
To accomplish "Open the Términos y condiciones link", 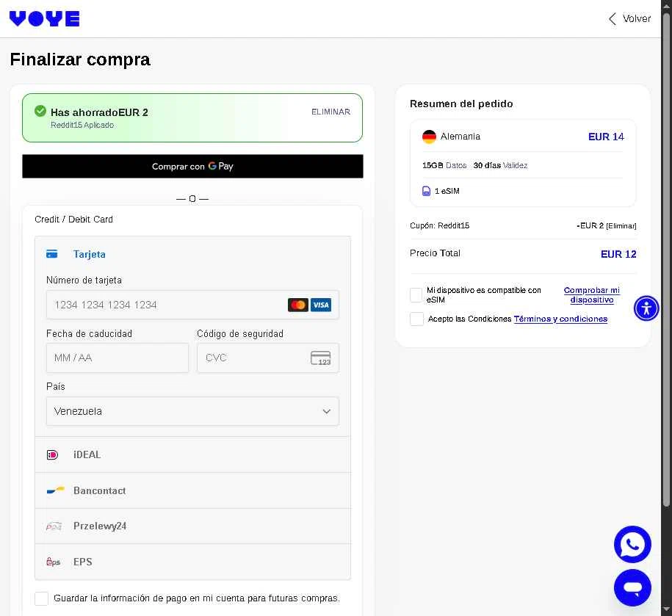I will (x=560, y=319).
